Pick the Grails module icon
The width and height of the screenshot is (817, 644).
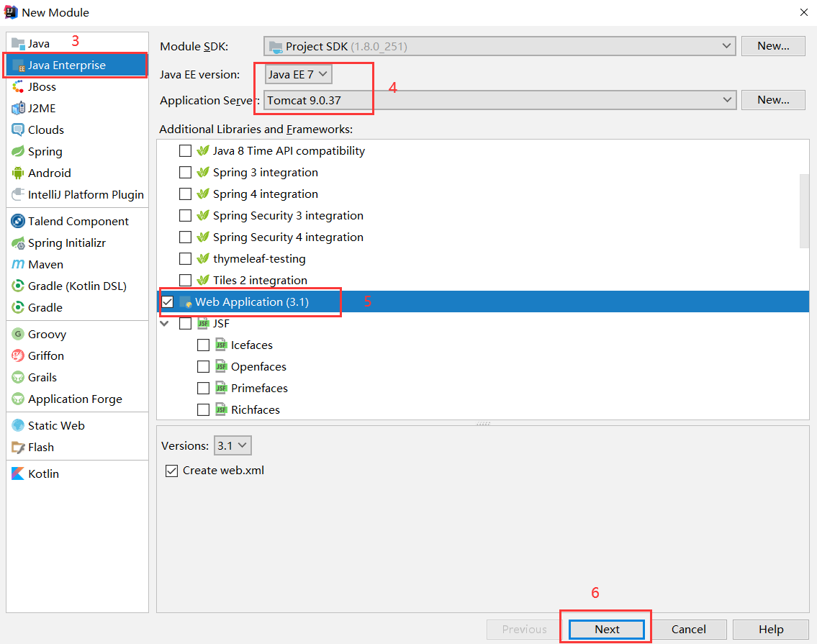pyautogui.click(x=18, y=377)
